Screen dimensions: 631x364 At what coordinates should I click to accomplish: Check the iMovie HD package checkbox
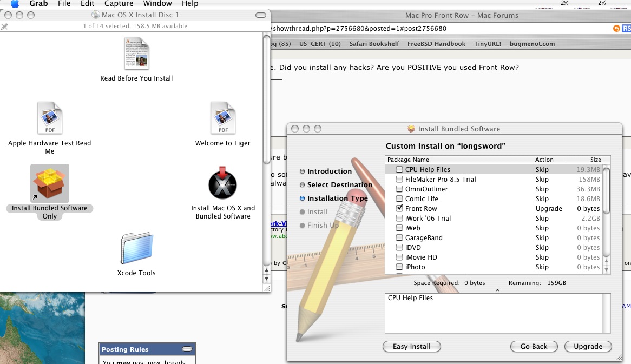click(399, 257)
